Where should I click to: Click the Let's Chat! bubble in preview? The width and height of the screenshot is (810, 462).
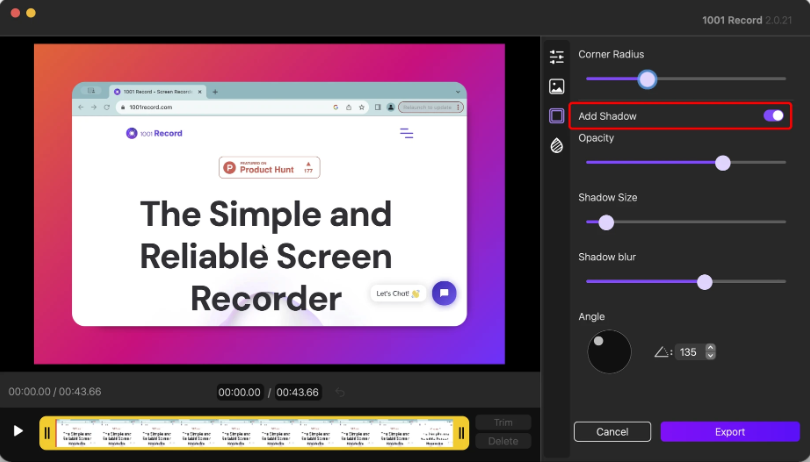point(398,294)
